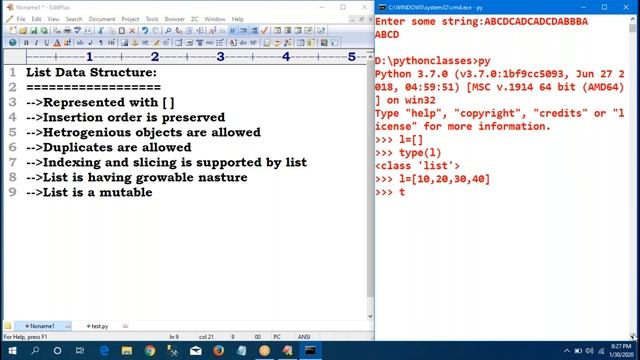The height and width of the screenshot is (360, 640).
Task: Launch Google Chrome from the taskbar
Action: tap(150, 351)
